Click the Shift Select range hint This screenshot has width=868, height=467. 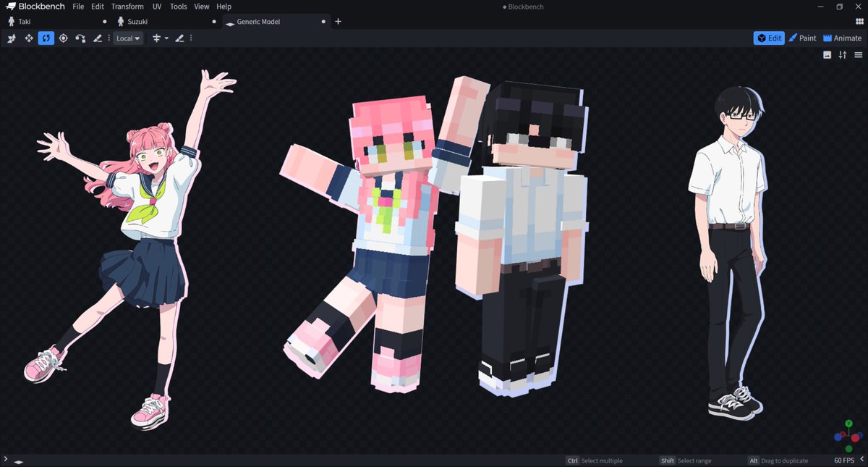685,460
